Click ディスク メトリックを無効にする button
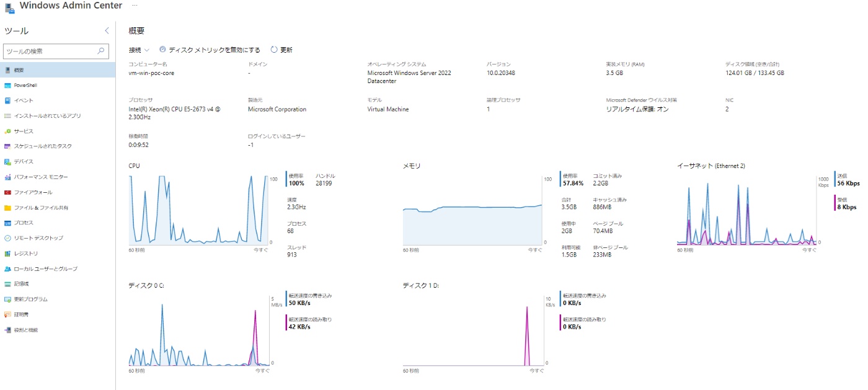Screen dimensions: 868x390 point(210,50)
